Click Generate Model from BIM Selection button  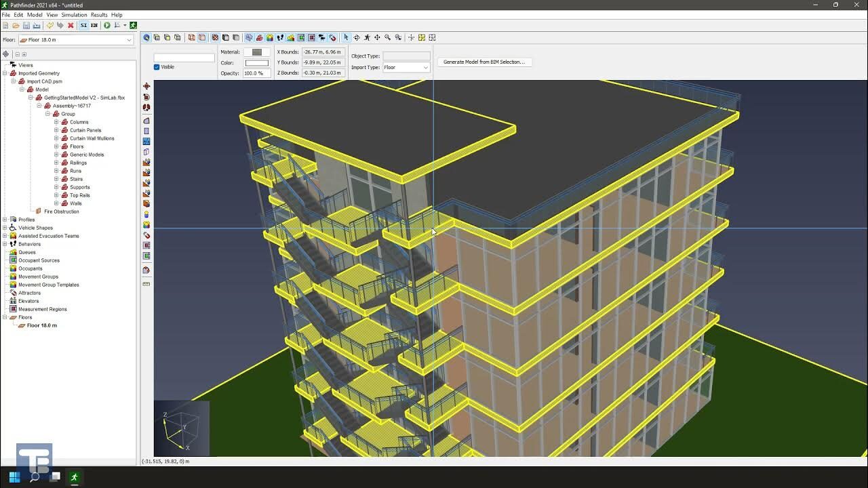[x=484, y=62]
